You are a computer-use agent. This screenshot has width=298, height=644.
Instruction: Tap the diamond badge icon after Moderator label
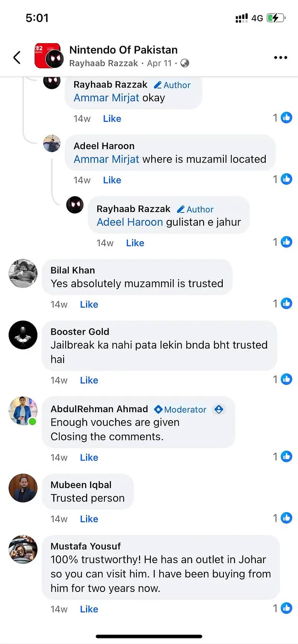tap(219, 410)
